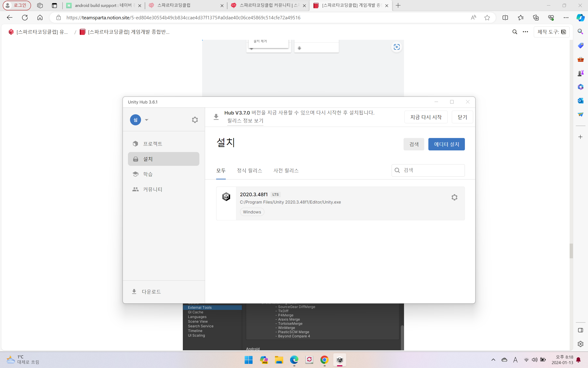Open Edge settings and more menu

pos(566,17)
